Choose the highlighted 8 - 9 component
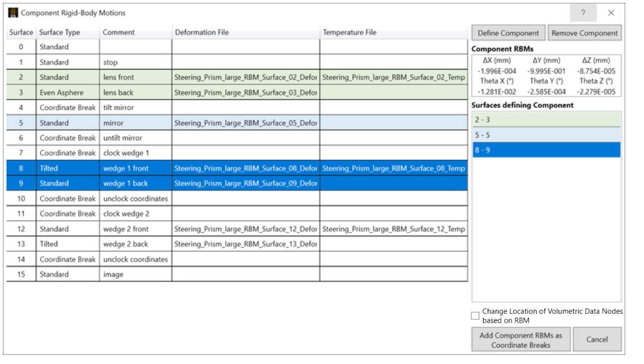This screenshot has height=364, width=644. click(546, 150)
